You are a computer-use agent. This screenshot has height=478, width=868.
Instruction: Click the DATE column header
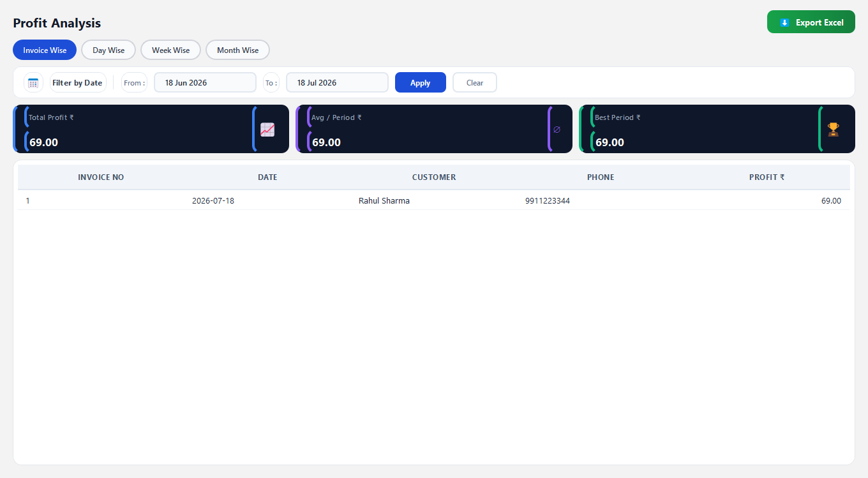click(x=267, y=177)
